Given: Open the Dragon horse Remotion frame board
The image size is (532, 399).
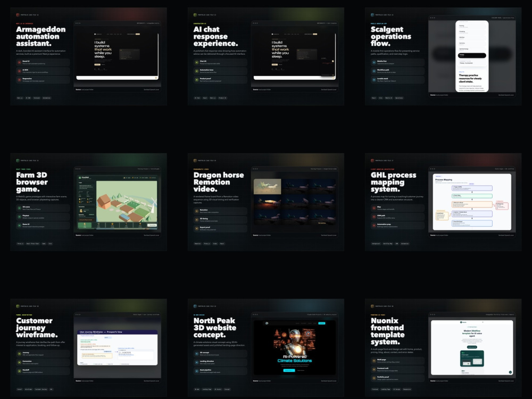Looking at the screenshot, I should click(295, 202).
